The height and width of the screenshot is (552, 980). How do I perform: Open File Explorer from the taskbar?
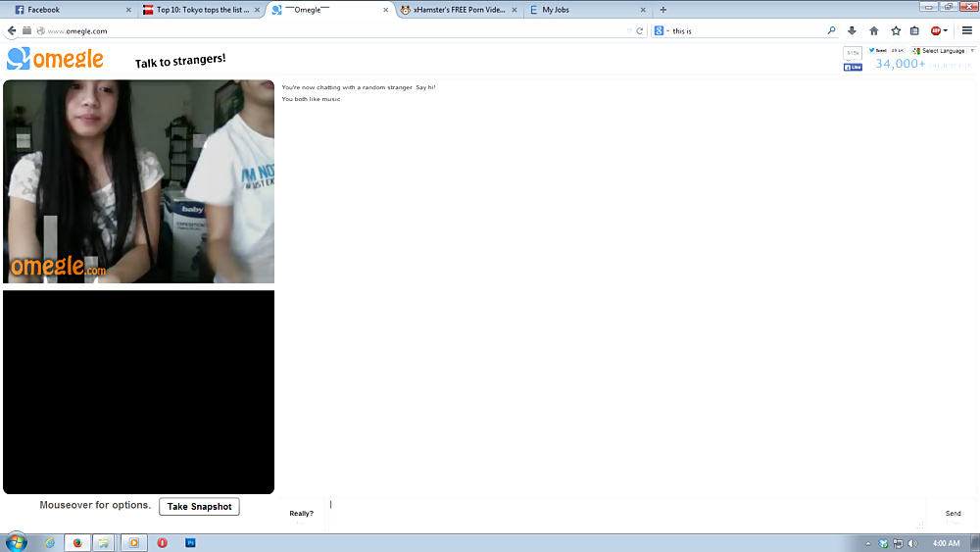pos(103,542)
